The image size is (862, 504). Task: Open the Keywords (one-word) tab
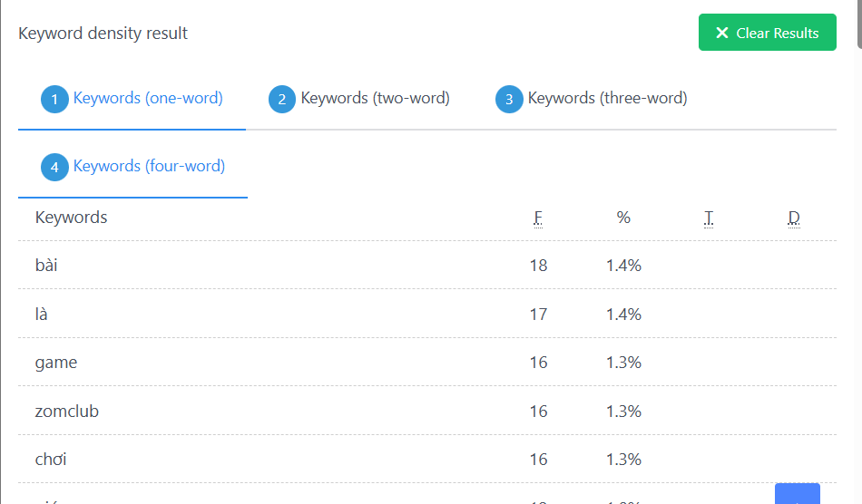132,99
